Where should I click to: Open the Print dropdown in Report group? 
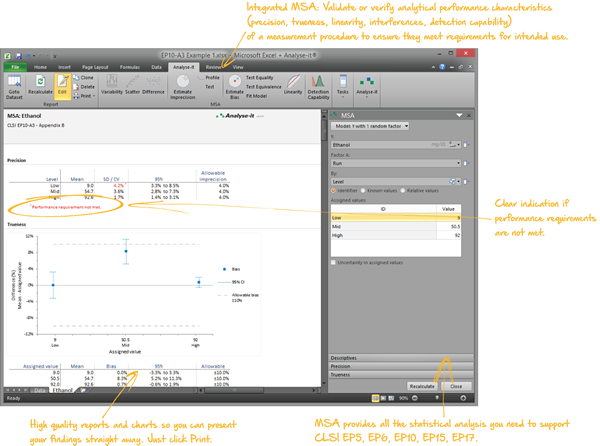pyautogui.click(x=84, y=96)
